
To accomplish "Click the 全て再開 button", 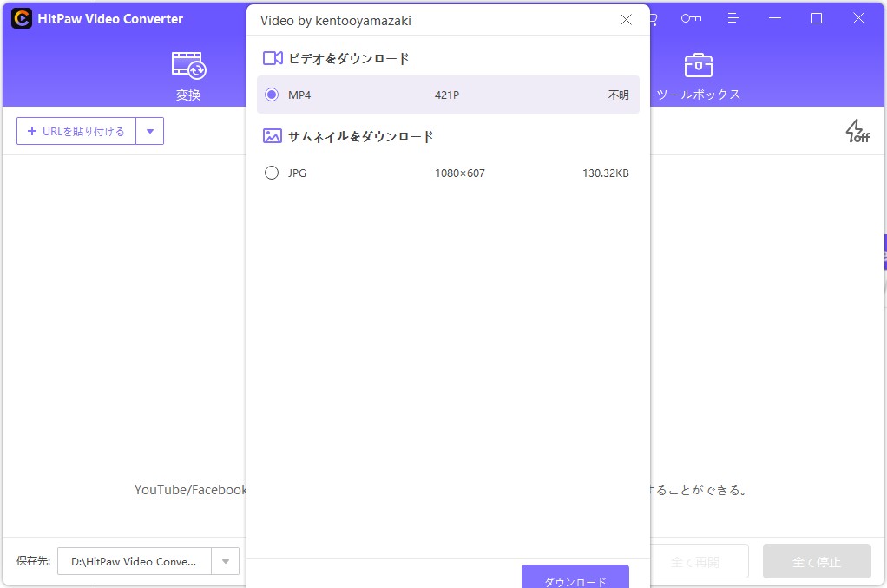I will coord(695,561).
